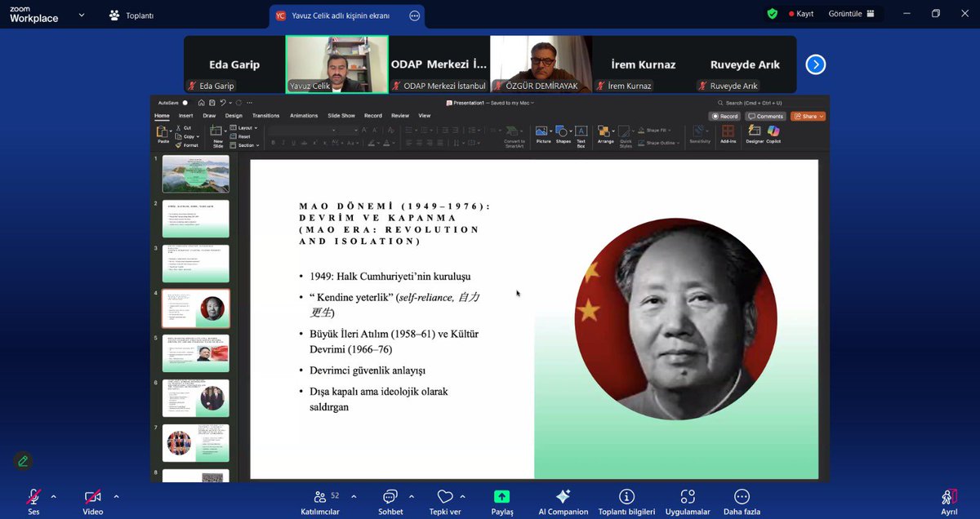Expand the arrow beside Katılımcılar
This screenshot has height=519, width=980.
click(354, 496)
